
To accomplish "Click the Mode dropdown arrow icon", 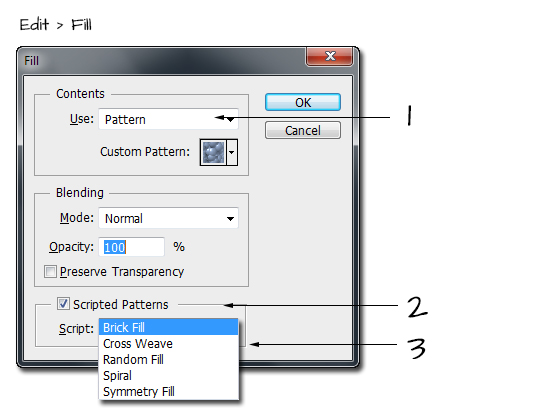I will [230, 219].
